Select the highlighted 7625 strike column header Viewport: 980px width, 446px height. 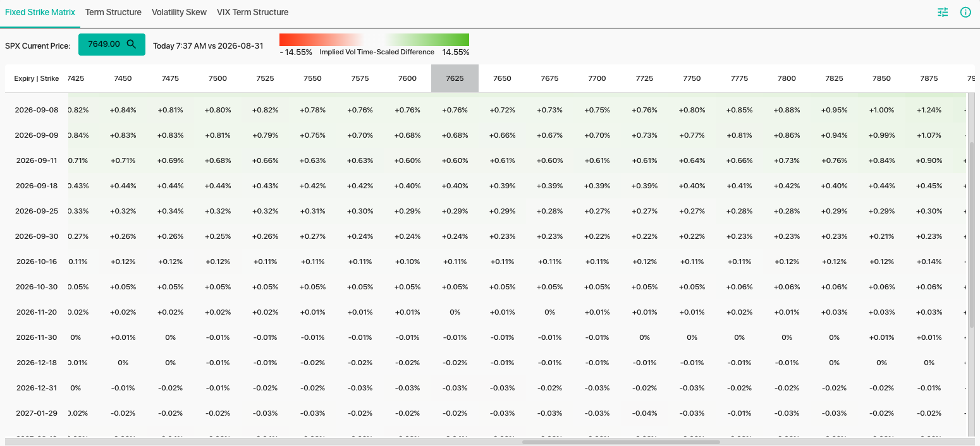[455, 78]
